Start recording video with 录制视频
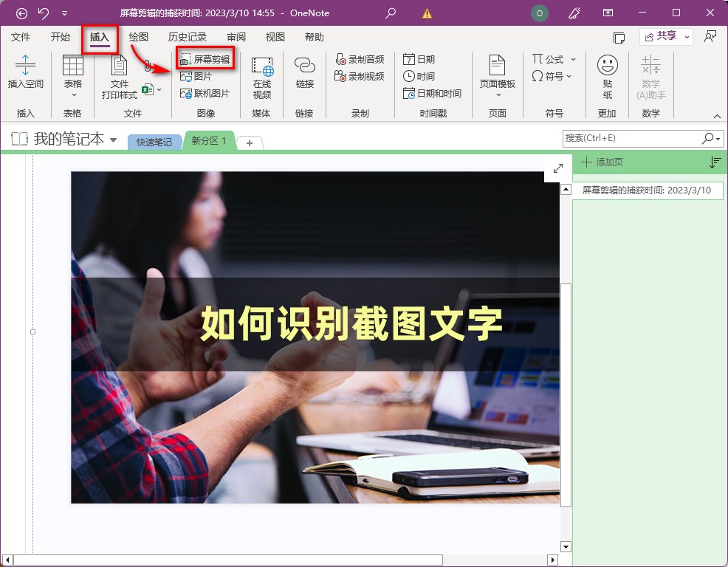 point(359,75)
